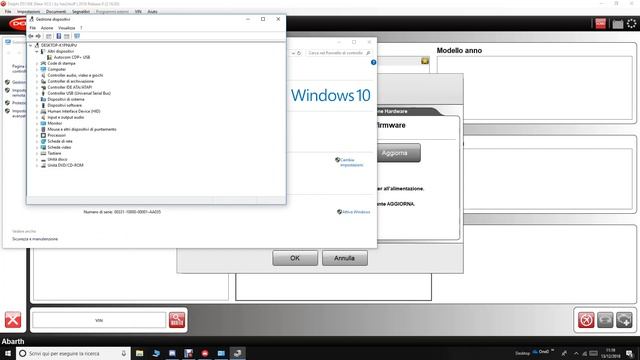Collapse the Altri dispositivi node

[x=37, y=51]
